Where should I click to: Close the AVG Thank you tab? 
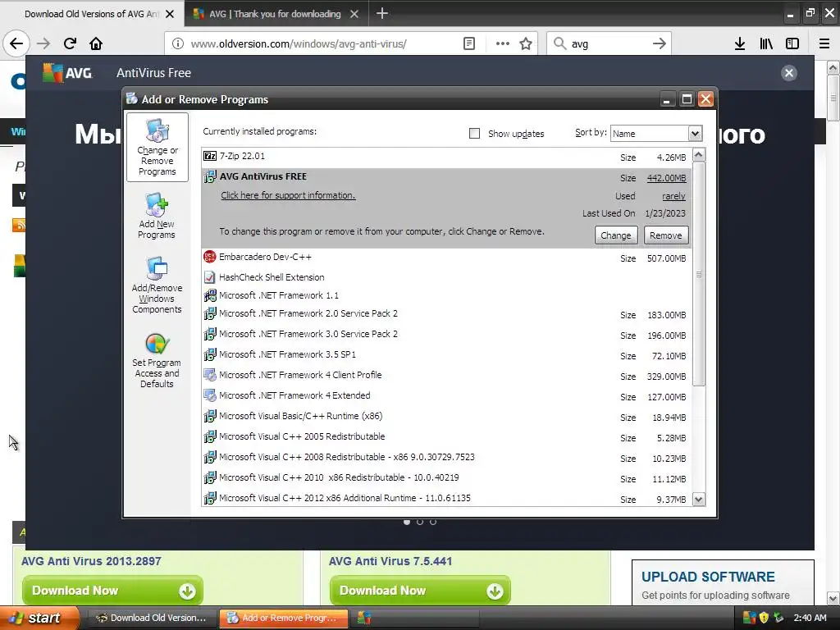coord(354,14)
